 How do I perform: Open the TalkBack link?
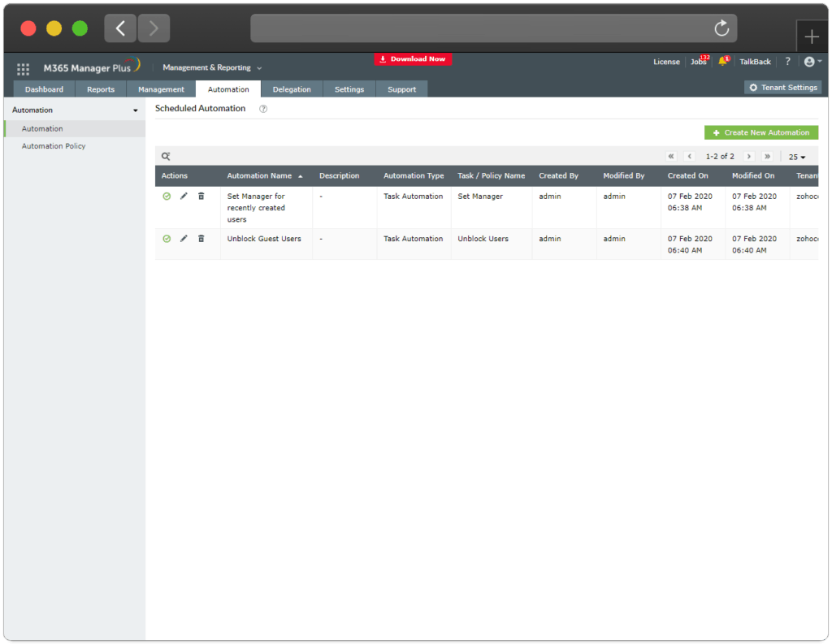pyautogui.click(x=755, y=62)
